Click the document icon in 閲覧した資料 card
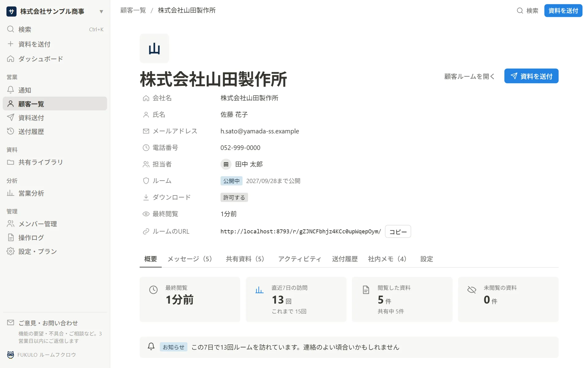The height and width of the screenshot is (368, 588). coord(366,290)
